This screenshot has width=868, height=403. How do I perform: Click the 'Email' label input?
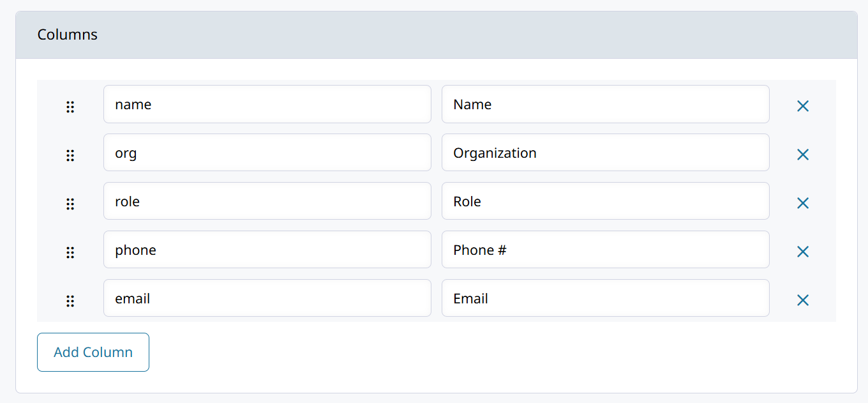click(x=606, y=298)
